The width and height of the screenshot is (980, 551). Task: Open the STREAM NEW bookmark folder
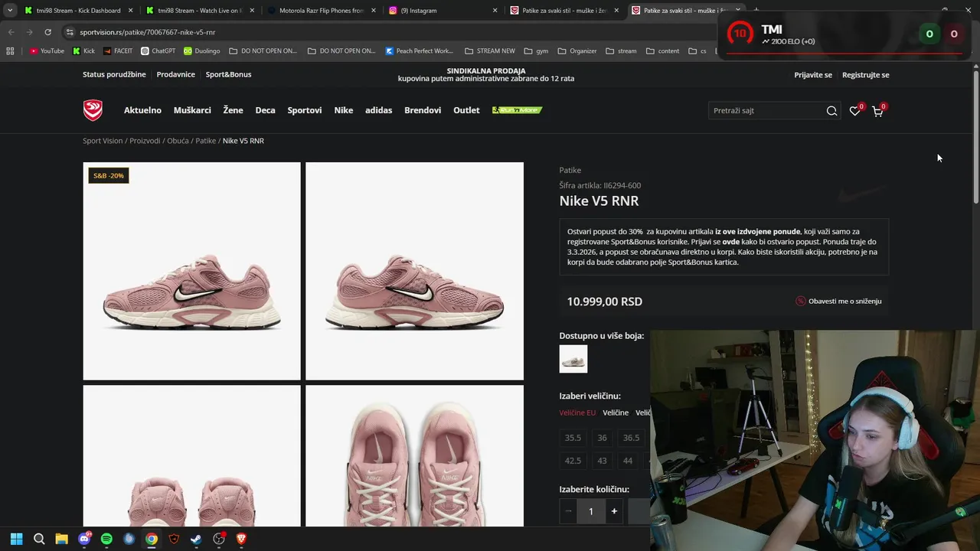tap(489, 51)
